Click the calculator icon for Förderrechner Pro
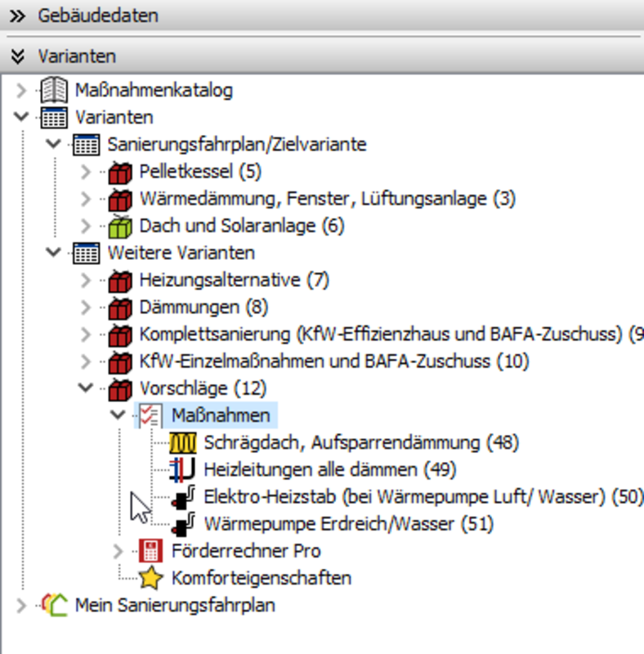Screen dimensions: 644x654 click(x=150, y=551)
